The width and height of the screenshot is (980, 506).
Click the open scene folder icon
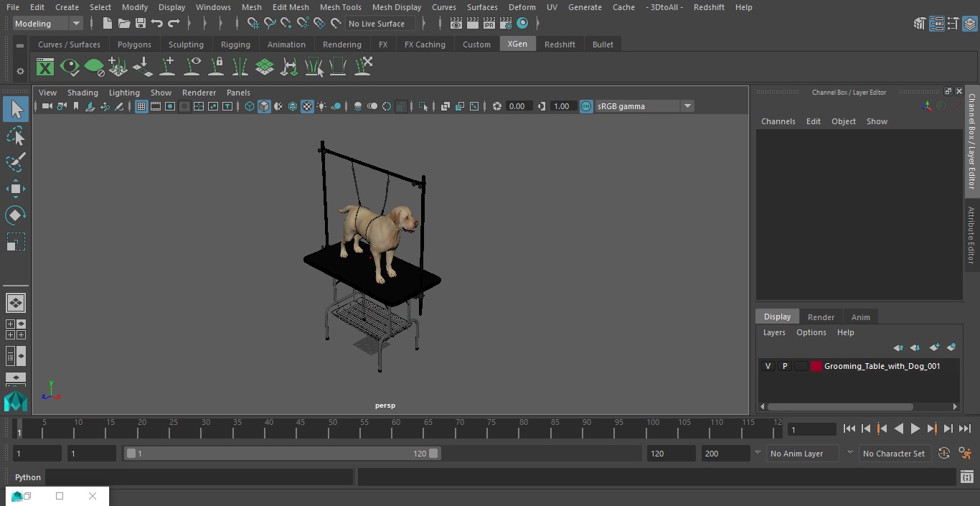coord(123,24)
